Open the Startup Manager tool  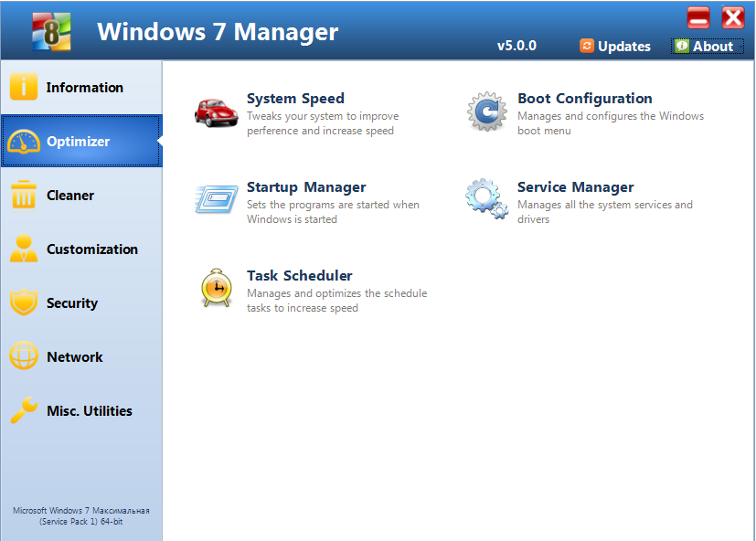305,186
